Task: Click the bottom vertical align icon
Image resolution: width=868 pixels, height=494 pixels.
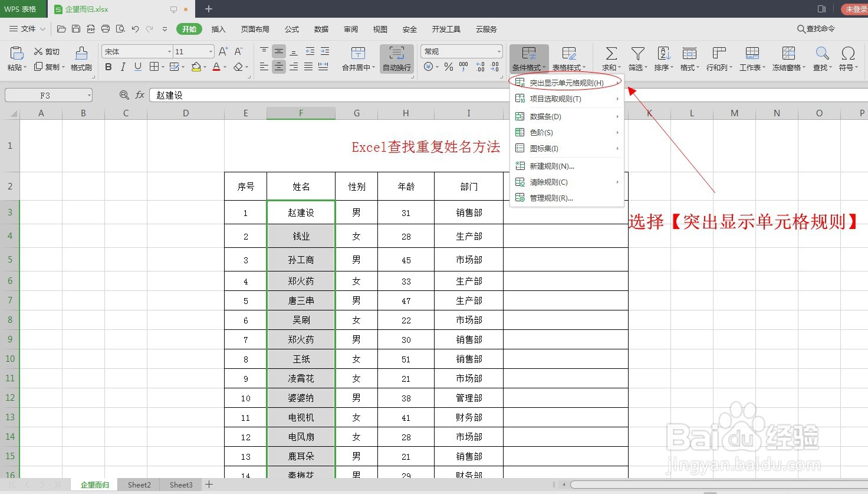Action: (x=294, y=51)
